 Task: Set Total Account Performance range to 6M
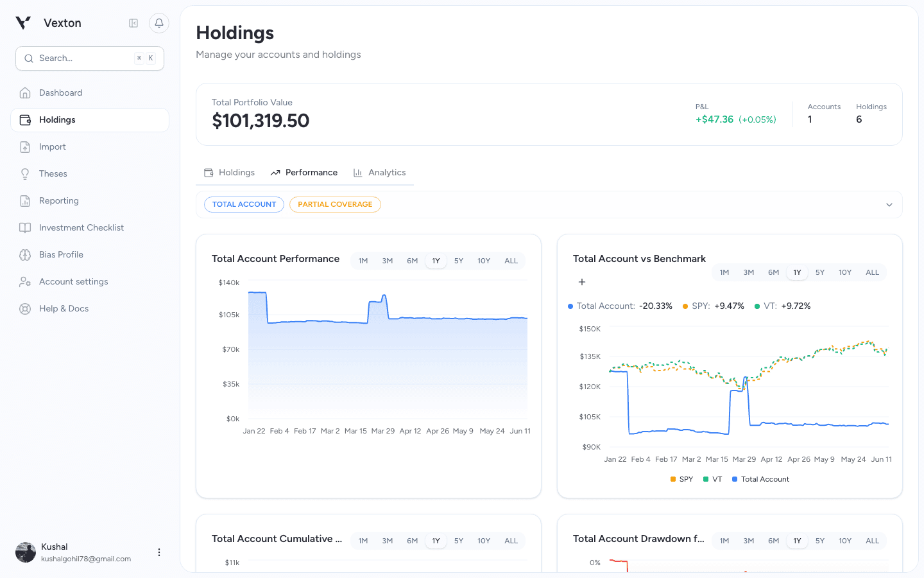tap(412, 261)
